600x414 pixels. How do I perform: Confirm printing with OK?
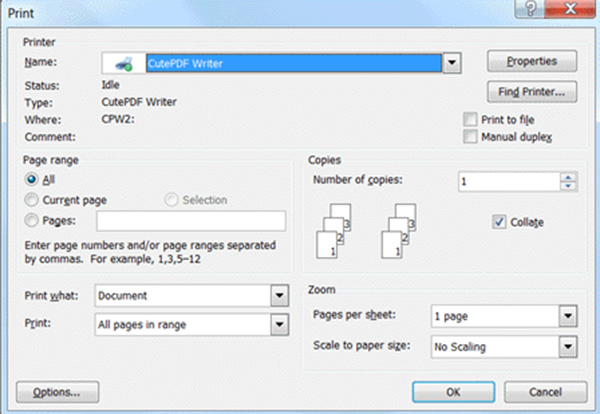453,392
